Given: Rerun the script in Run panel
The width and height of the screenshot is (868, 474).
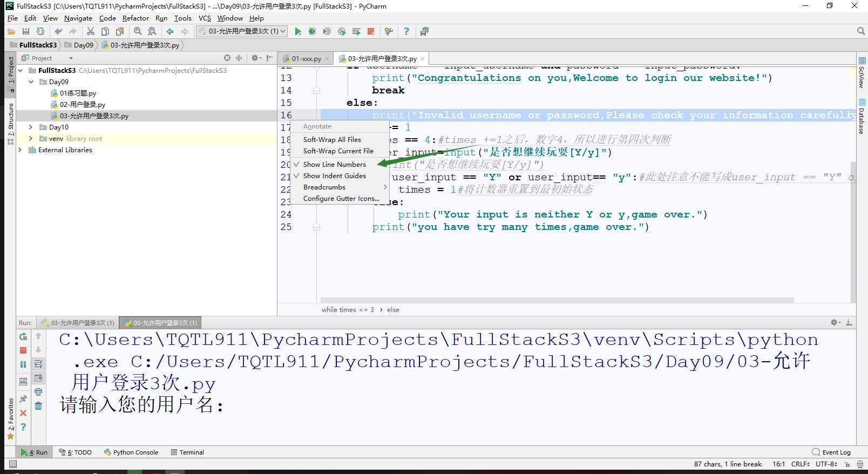Looking at the screenshot, I should 23,336.
